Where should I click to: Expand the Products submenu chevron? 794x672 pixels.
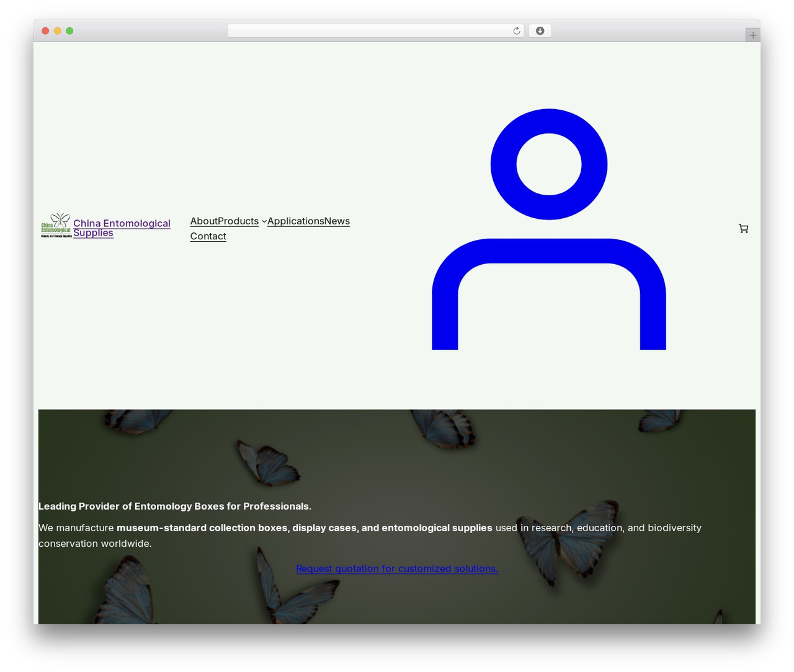(x=264, y=221)
